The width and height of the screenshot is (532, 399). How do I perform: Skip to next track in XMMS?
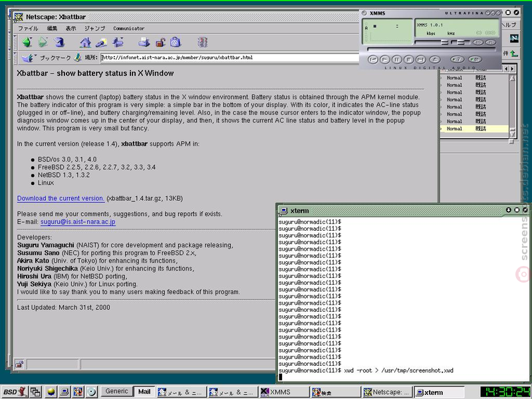click(x=421, y=59)
